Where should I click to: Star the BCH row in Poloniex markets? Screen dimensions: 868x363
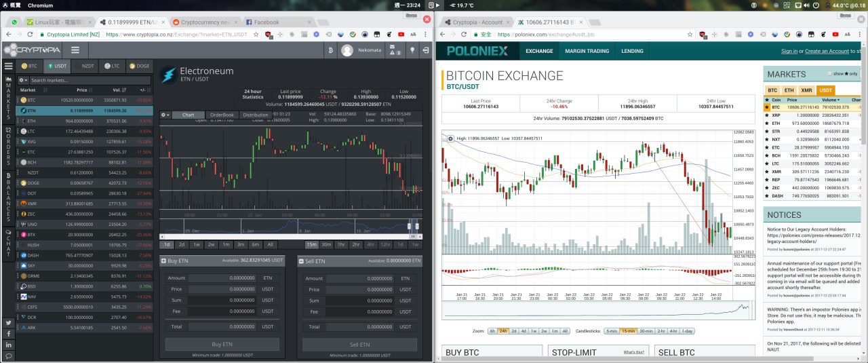click(x=767, y=155)
